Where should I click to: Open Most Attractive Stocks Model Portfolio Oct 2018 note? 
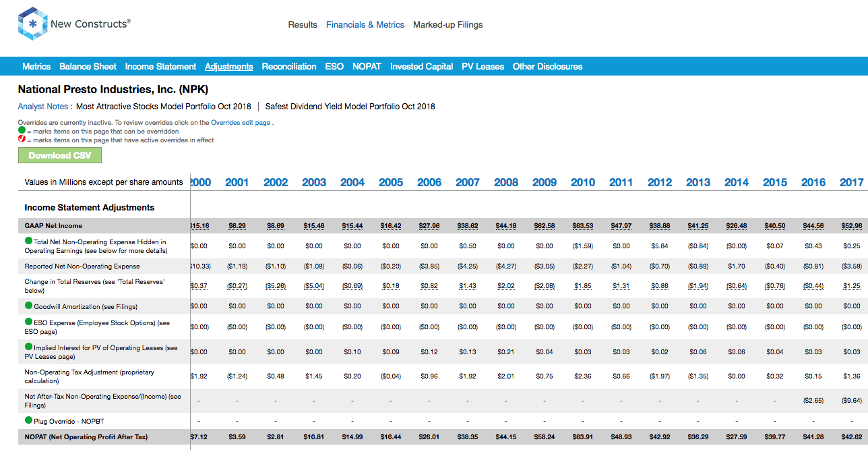(163, 107)
